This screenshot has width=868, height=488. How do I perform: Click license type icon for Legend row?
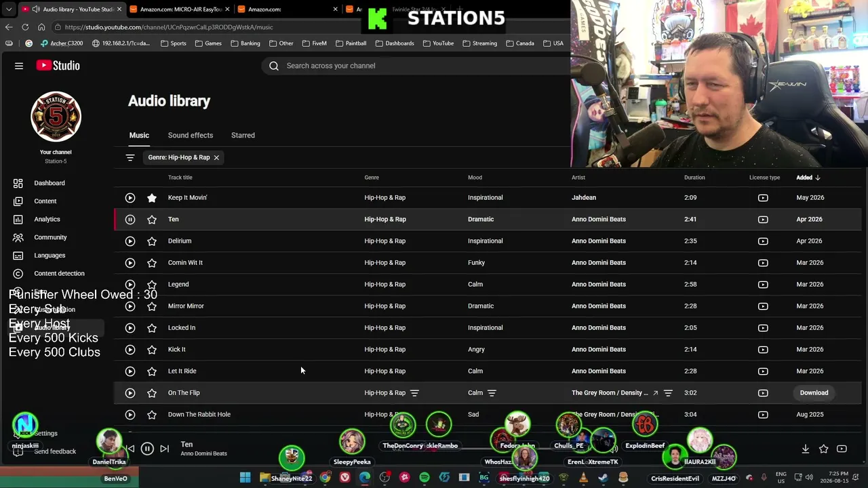(x=763, y=285)
